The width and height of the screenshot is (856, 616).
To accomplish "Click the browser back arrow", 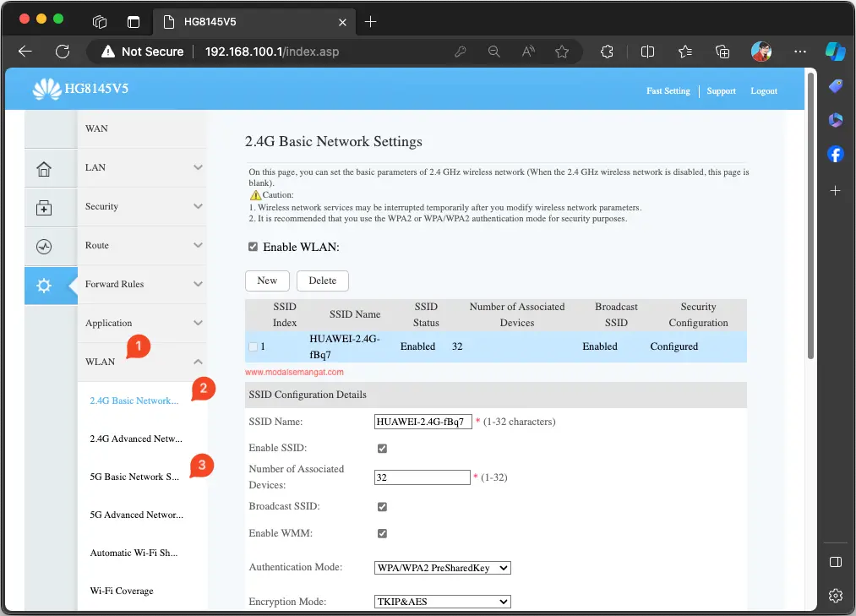I will [x=25, y=52].
